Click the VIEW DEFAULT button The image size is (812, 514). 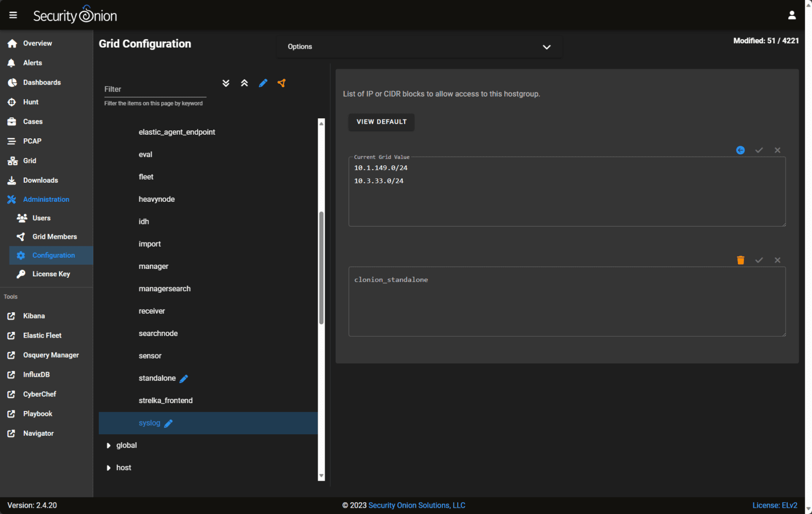point(381,122)
